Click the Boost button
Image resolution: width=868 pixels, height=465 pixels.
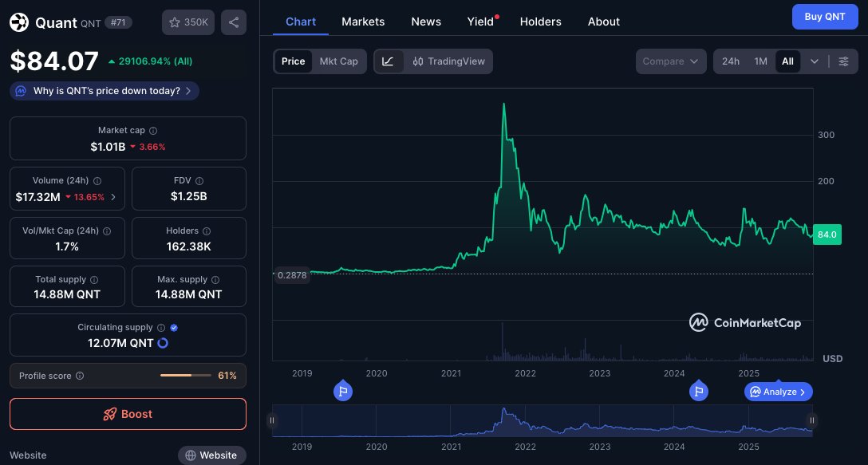(x=128, y=414)
